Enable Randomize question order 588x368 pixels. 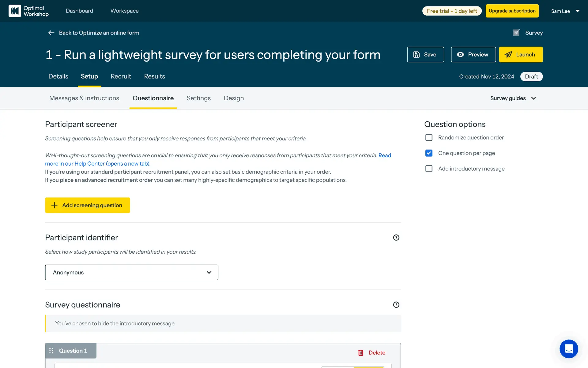coord(429,138)
